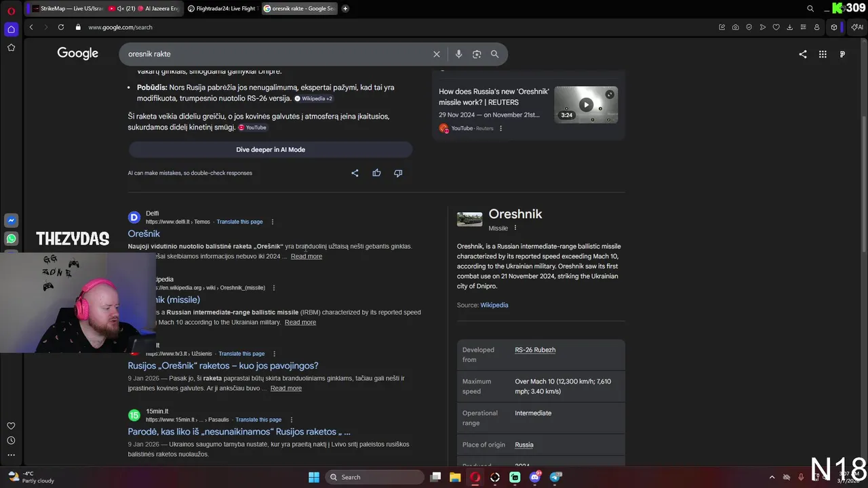The width and height of the screenshot is (868, 488).
Task: Click Dive deeper in AI Mode
Action: point(271,150)
